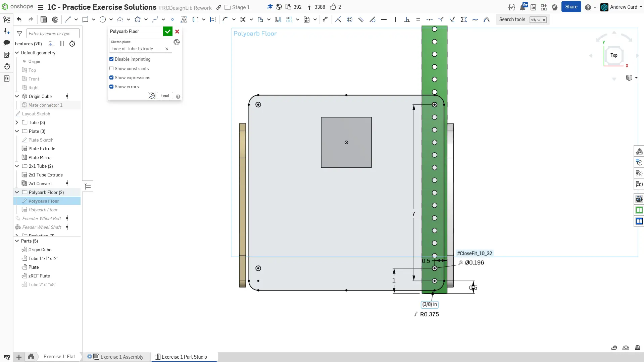Select the Equal constraint tool
The height and width of the screenshot is (362, 644).
[x=418, y=19]
